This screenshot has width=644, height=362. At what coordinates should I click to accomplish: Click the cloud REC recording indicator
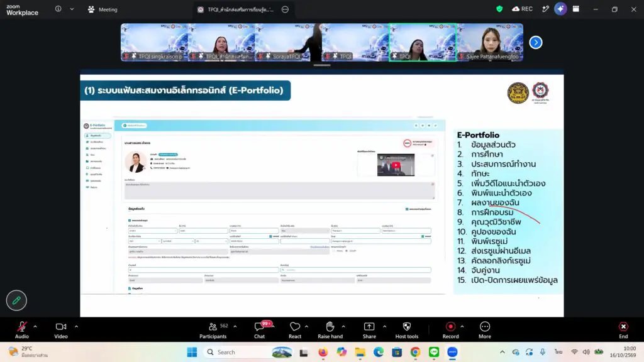coord(523,9)
